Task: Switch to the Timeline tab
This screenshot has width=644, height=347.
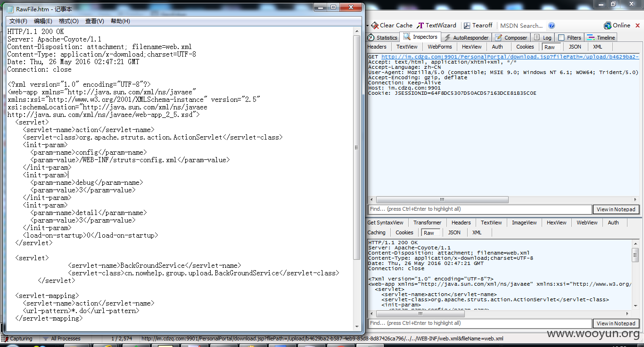Action: click(x=601, y=37)
